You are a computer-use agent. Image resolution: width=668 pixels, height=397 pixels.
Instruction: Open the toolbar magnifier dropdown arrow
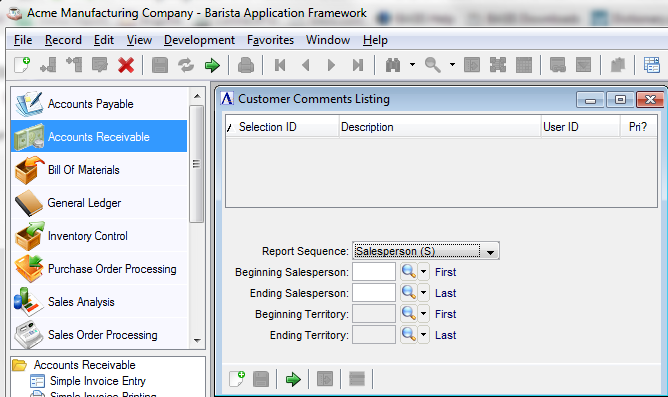coord(452,65)
